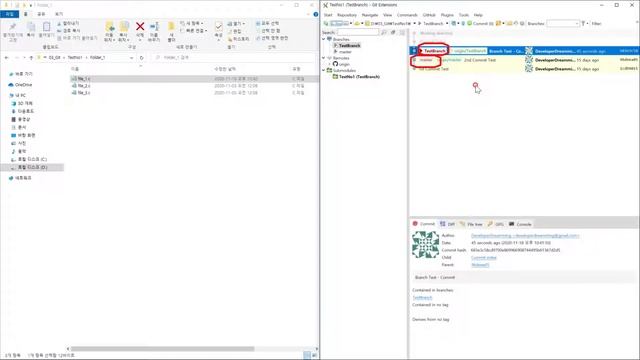Collapse the Submodules tree node
Image resolution: width=640 pixels, height=360 pixels.
[x=324, y=70]
